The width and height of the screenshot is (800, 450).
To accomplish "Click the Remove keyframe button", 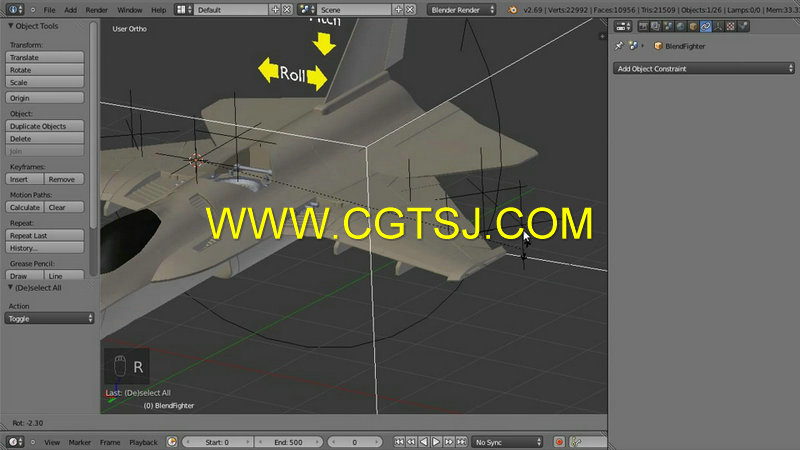I will pyautogui.click(x=64, y=180).
